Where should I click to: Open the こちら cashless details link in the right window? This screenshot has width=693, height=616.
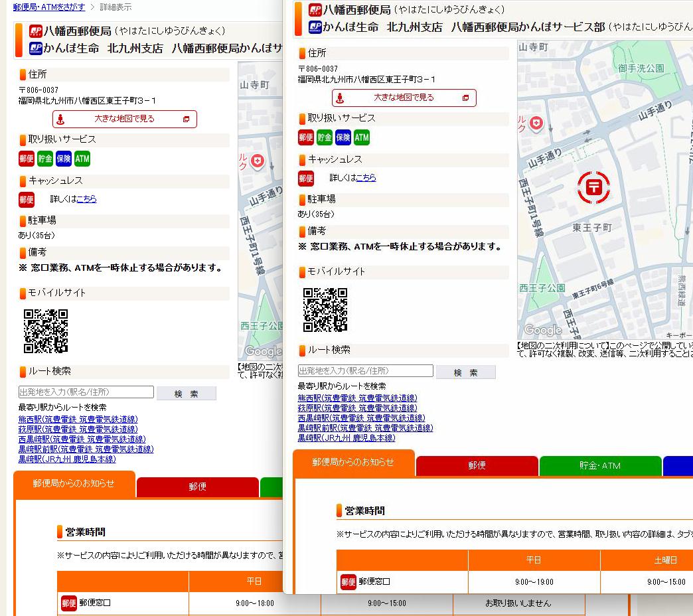pos(366,178)
